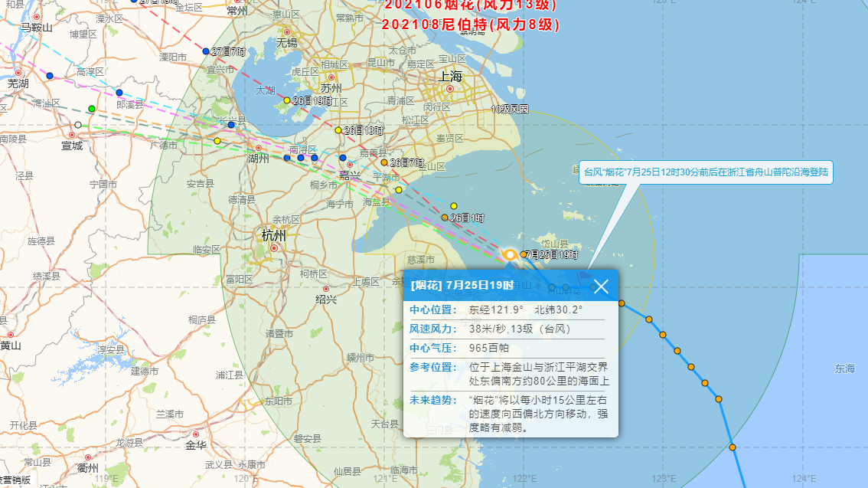The image size is (868, 488).
Task: Select the yellow forecast point labeled 26日13时
Action: 338,130
